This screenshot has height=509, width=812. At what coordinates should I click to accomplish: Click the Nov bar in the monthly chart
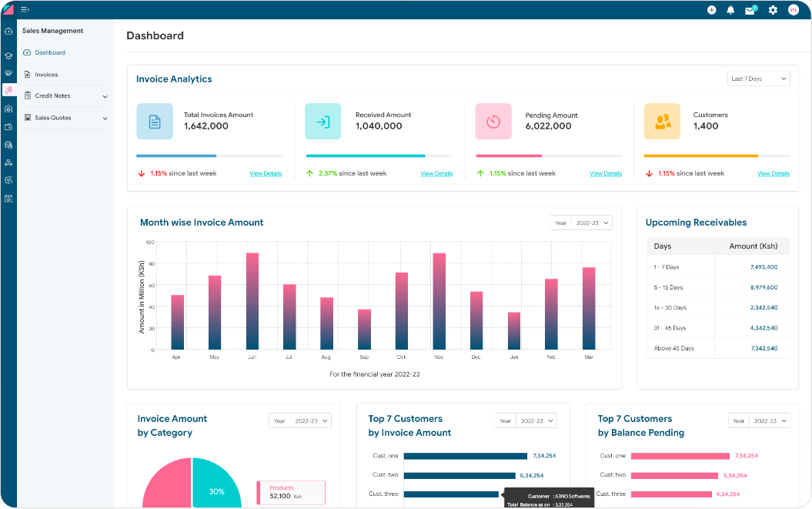pyautogui.click(x=439, y=301)
